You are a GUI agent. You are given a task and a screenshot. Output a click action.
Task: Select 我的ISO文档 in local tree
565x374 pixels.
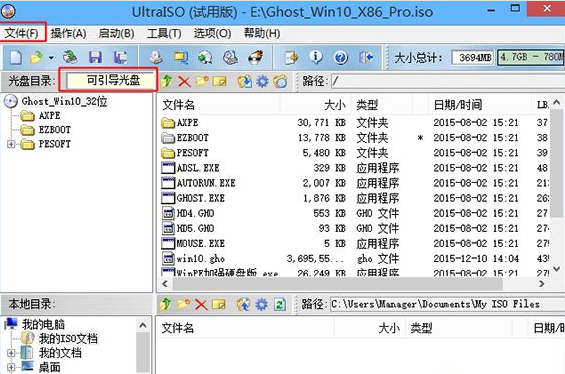pyautogui.click(x=68, y=339)
